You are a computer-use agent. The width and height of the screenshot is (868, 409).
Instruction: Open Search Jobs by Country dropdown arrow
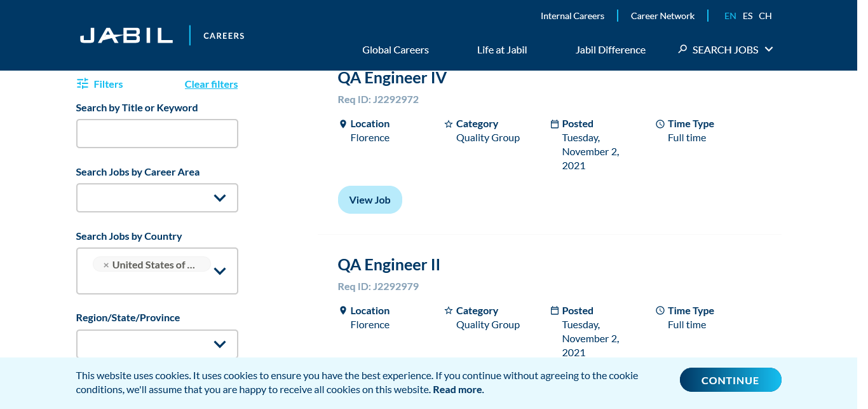[220, 271]
